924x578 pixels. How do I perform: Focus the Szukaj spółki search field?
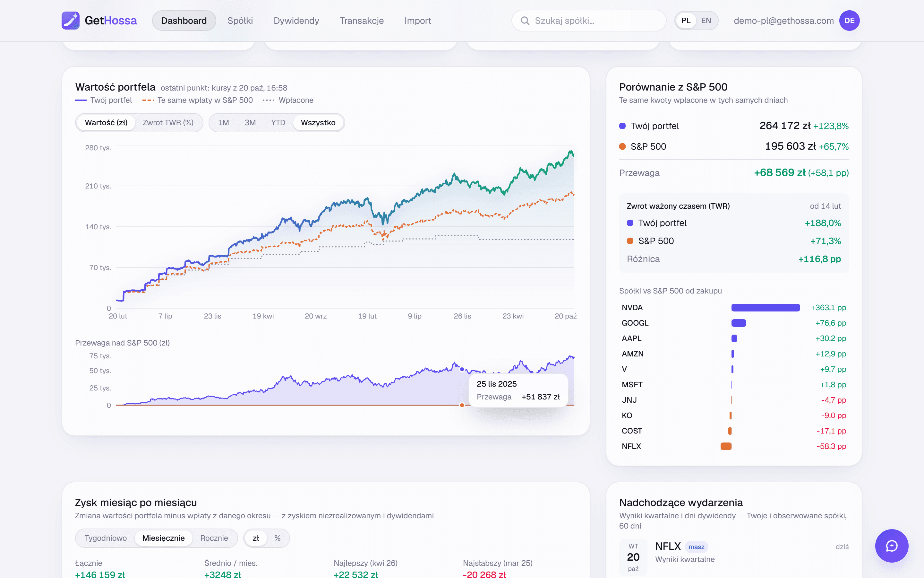pyautogui.click(x=589, y=21)
